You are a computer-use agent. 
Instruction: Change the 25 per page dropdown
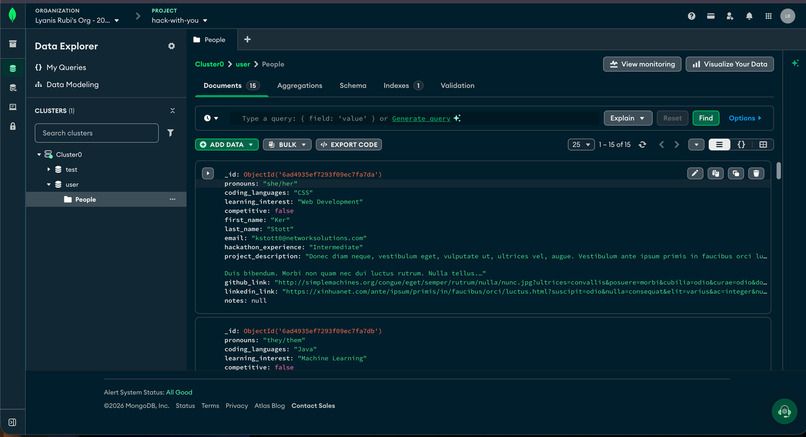[581, 144]
